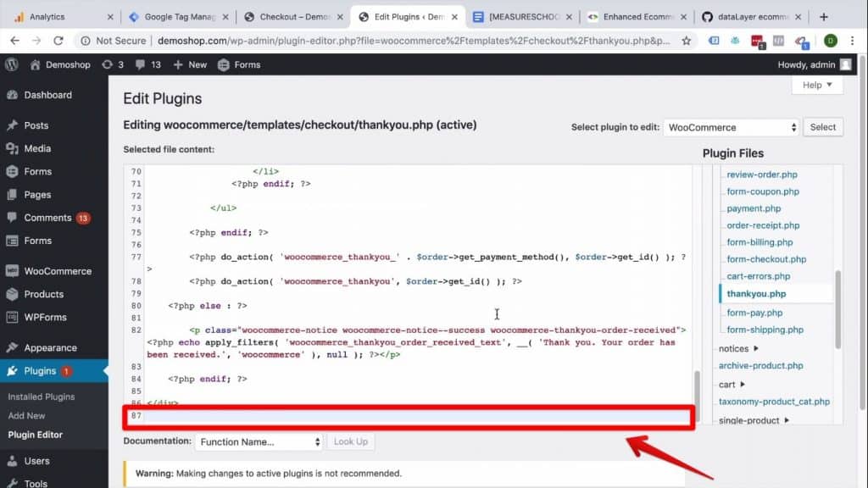This screenshot has width=868, height=488.
Task: Open form-pay.php in Plugin Files
Action: point(754,313)
